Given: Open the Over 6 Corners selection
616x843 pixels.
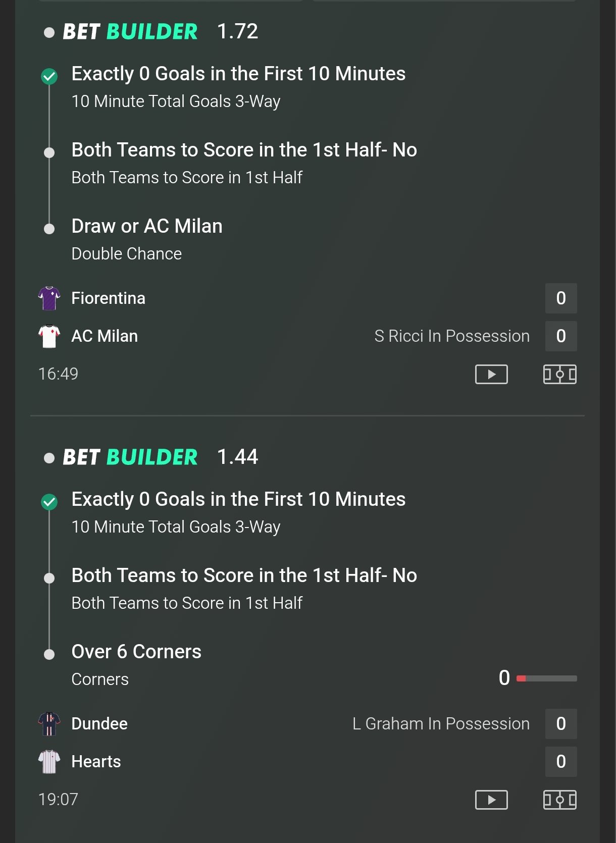Looking at the screenshot, I should coord(136,652).
